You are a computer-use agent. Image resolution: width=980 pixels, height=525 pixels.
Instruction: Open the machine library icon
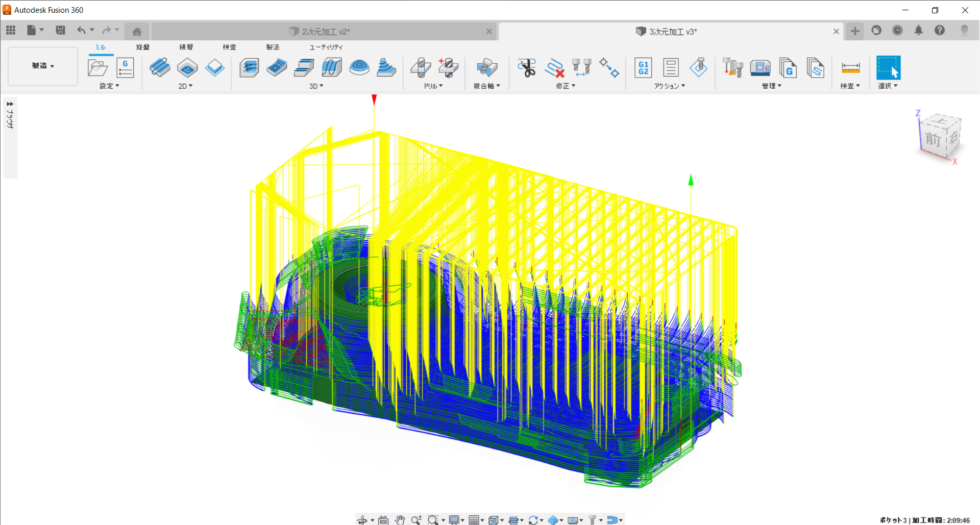[760, 68]
